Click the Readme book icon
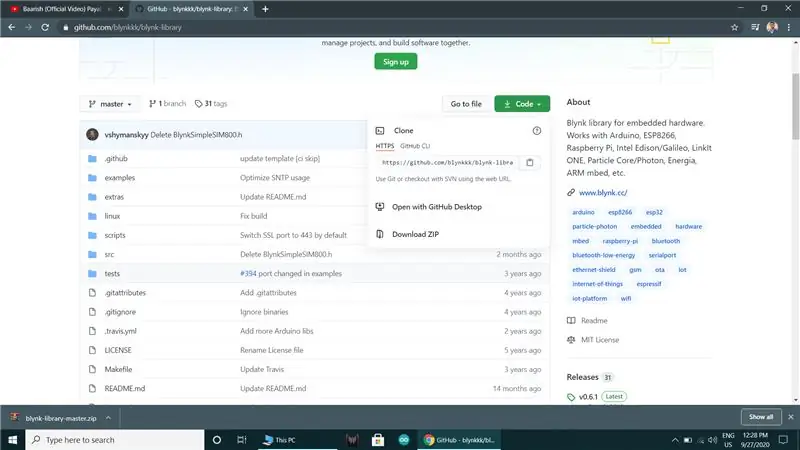 pos(571,320)
